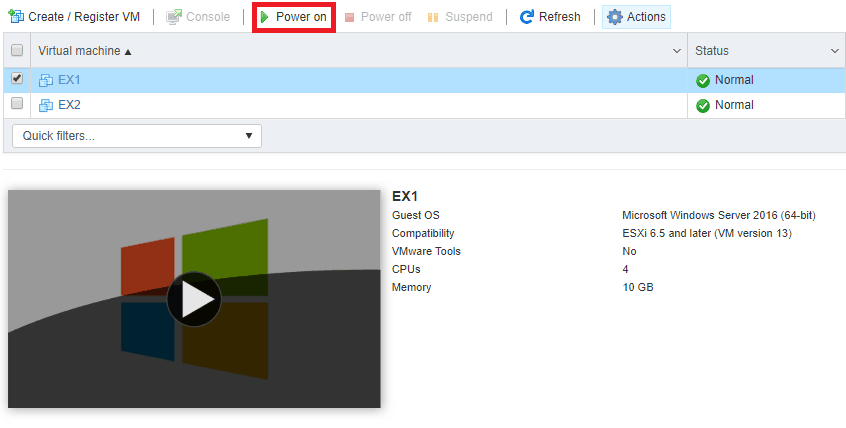Open the Quick filters dropdown
The height and width of the screenshot is (428, 846).
pyautogui.click(x=137, y=136)
